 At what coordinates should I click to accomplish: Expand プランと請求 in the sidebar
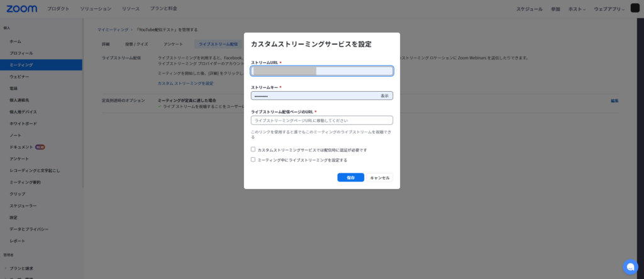25,268
